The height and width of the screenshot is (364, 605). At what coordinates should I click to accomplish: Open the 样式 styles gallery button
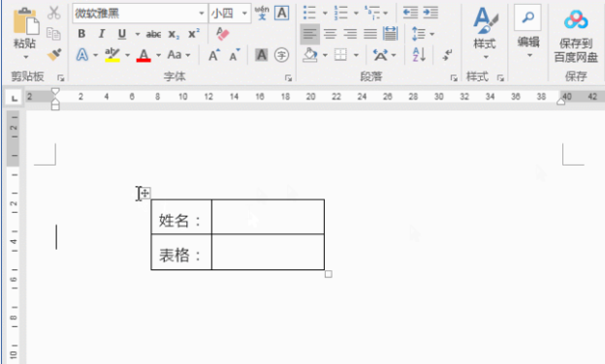pyautogui.click(x=485, y=33)
